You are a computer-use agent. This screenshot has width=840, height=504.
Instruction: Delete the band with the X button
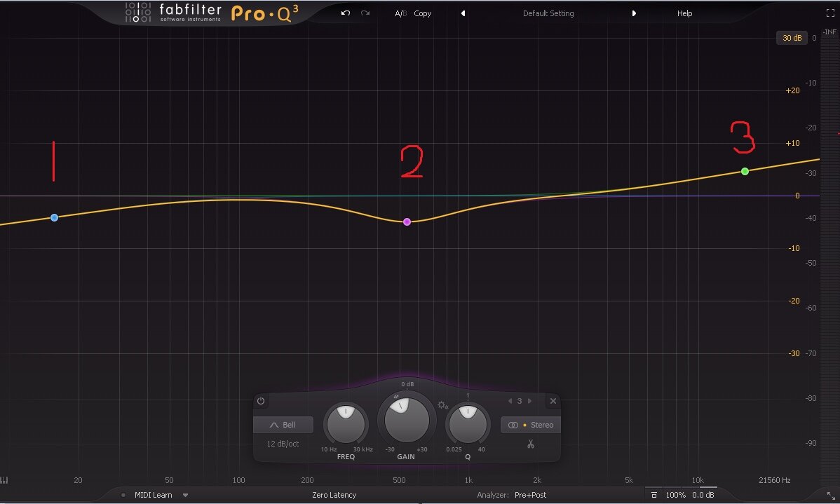[553, 401]
